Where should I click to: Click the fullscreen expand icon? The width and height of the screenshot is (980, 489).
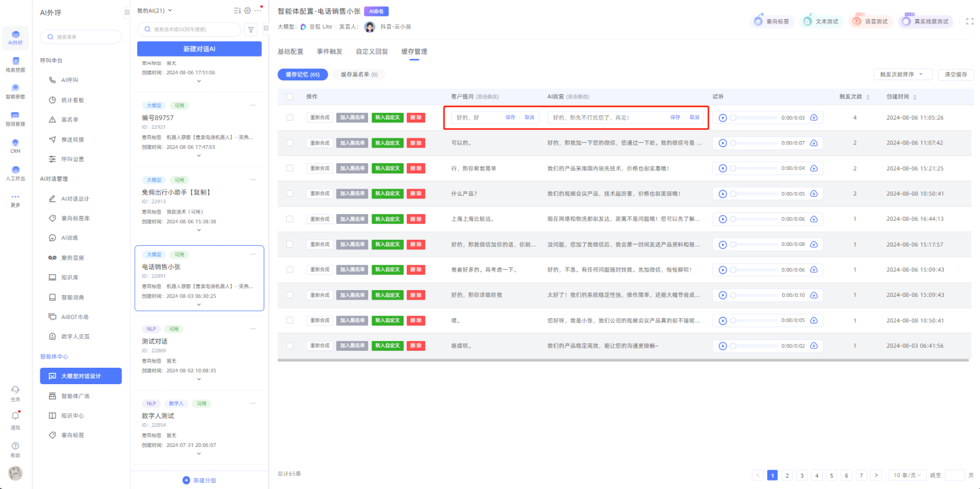click(x=970, y=22)
